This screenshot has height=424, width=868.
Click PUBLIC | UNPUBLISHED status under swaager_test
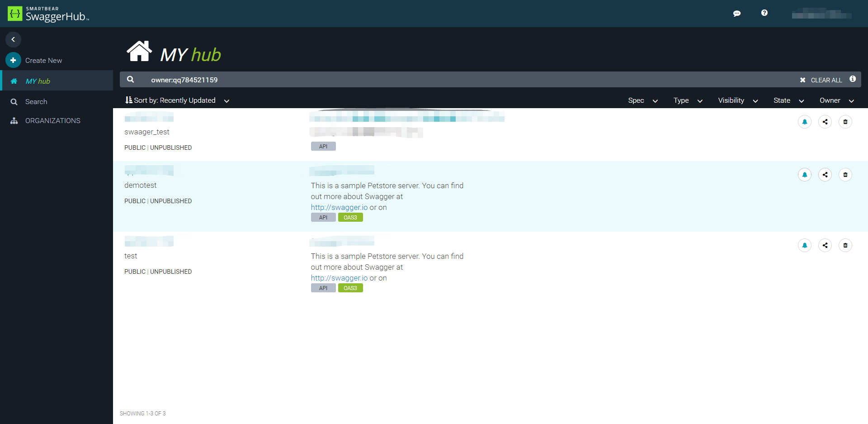pyautogui.click(x=158, y=148)
